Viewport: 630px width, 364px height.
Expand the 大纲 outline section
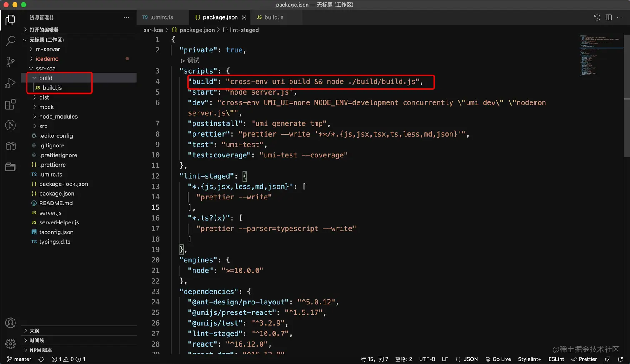[x=79, y=331]
